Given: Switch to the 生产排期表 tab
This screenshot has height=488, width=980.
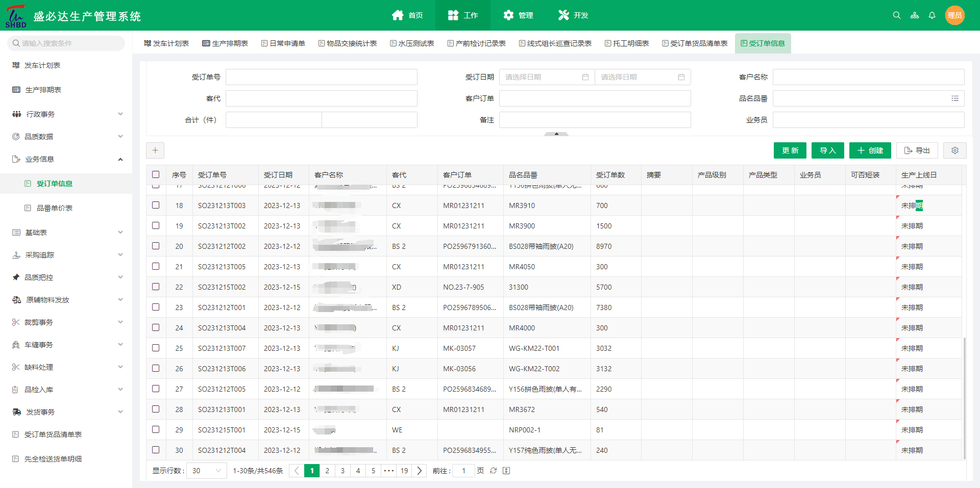Looking at the screenshot, I should (x=225, y=43).
